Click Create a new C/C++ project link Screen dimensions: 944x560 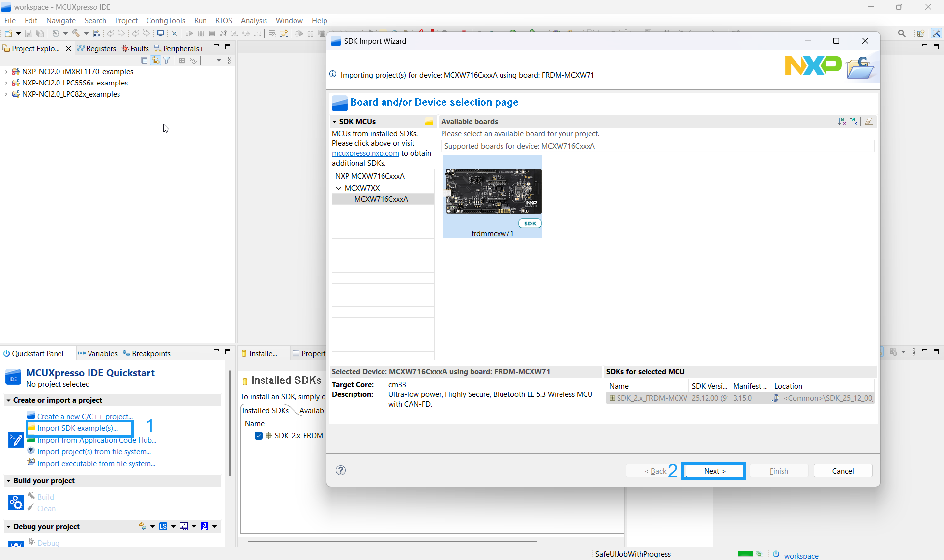pyautogui.click(x=85, y=417)
